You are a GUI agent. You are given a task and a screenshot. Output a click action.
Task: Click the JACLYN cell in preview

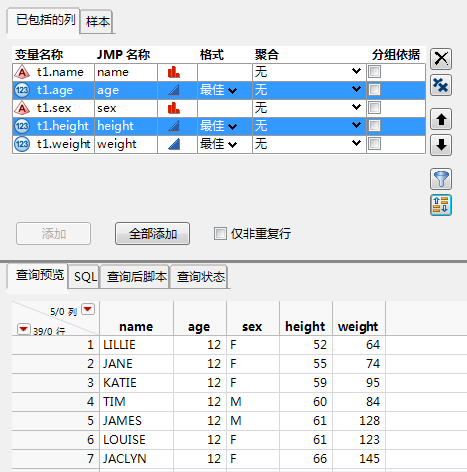coord(136,459)
